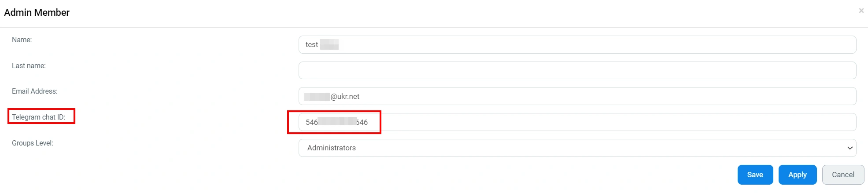Click the word 'test' in Name field
The width and height of the screenshot is (868, 193).
pyautogui.click(x=311, y=45)
